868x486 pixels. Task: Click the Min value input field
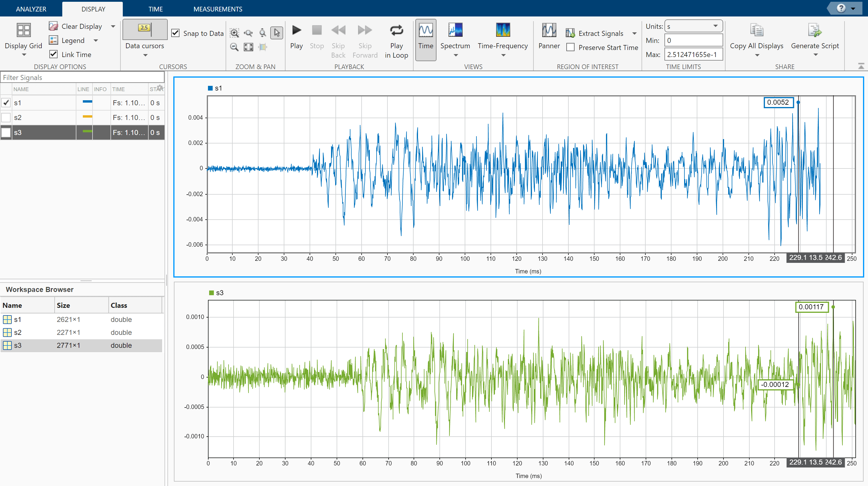pos(693,41)
